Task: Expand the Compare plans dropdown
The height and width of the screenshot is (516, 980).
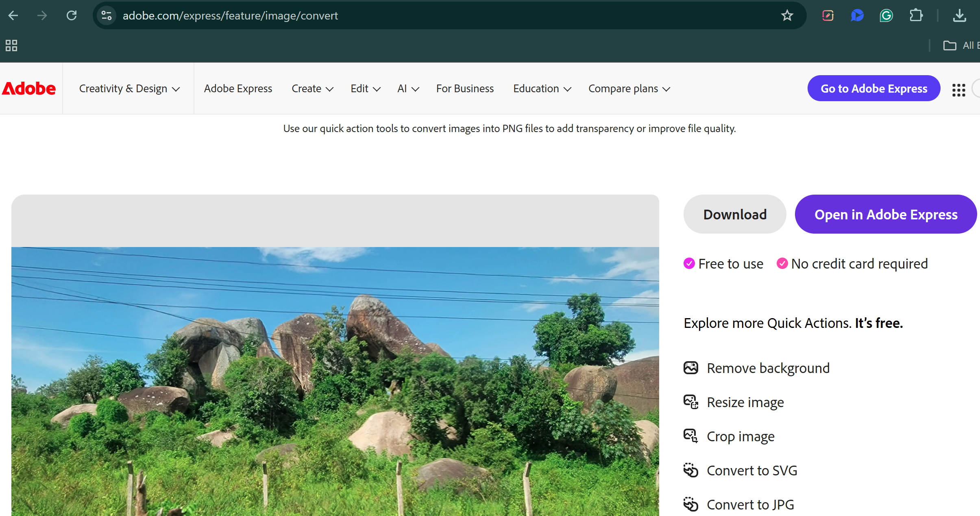Action: pyautogui.click(x=629, y=89)
